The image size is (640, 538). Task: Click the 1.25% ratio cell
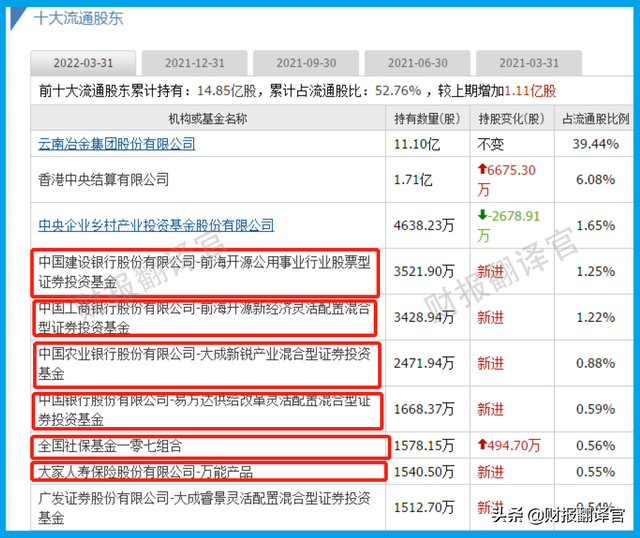coord(596,271)
